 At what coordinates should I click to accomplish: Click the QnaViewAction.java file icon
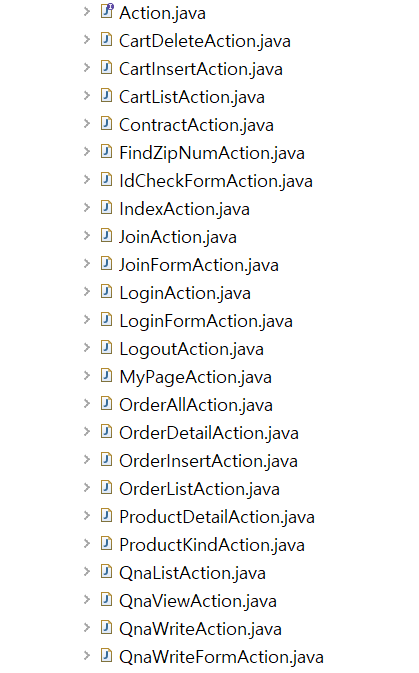point(106,599)
